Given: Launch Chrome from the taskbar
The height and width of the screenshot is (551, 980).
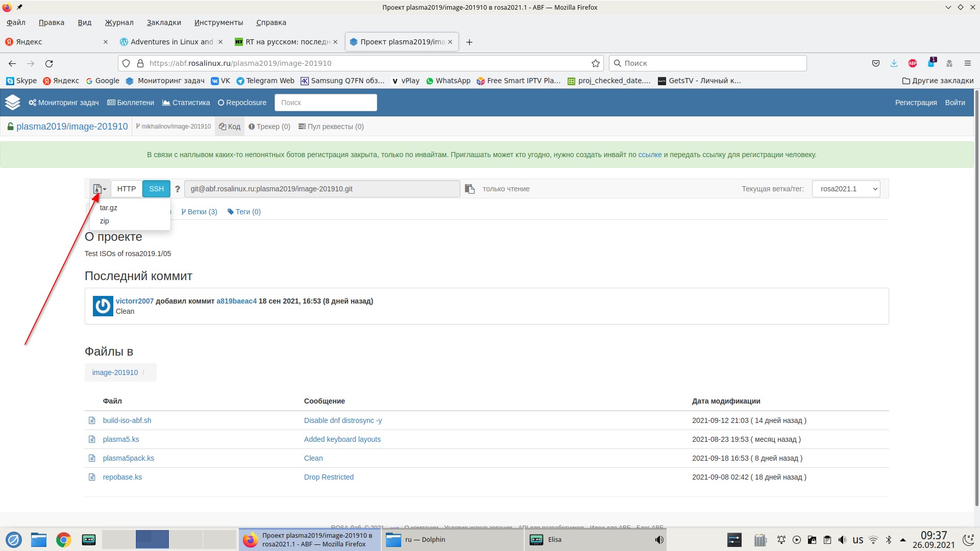Looking at the screenshot, I should coord(64,540).
